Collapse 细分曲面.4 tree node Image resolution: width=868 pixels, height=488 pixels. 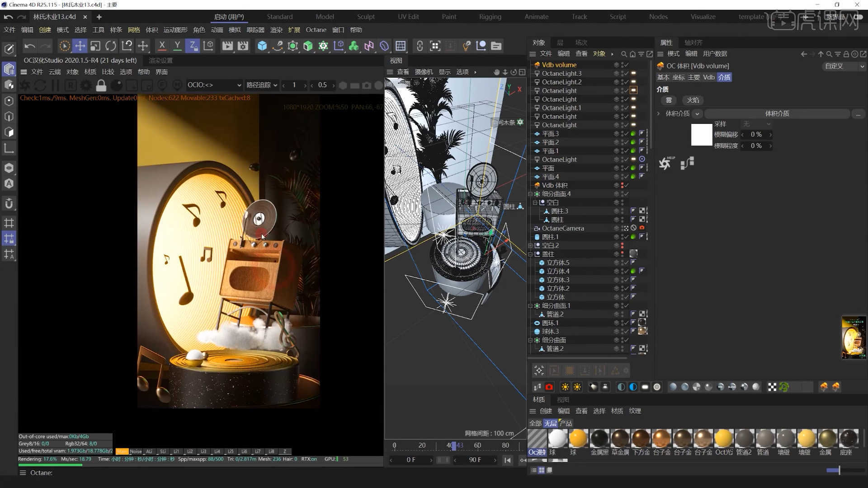click(x=530, y=194)
